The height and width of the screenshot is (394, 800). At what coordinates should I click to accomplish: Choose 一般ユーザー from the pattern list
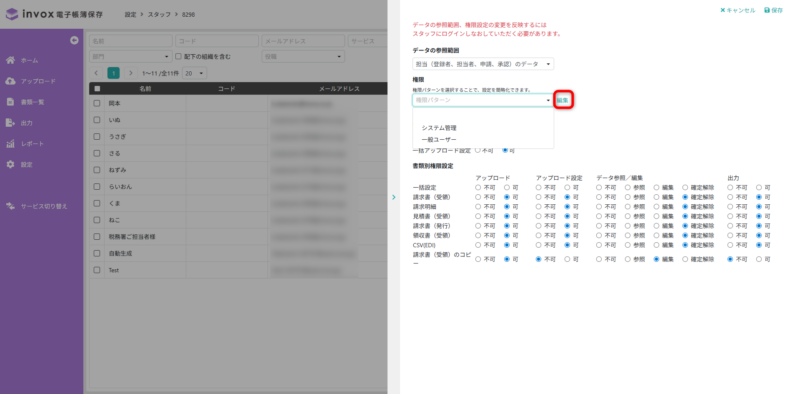[439, 139]
